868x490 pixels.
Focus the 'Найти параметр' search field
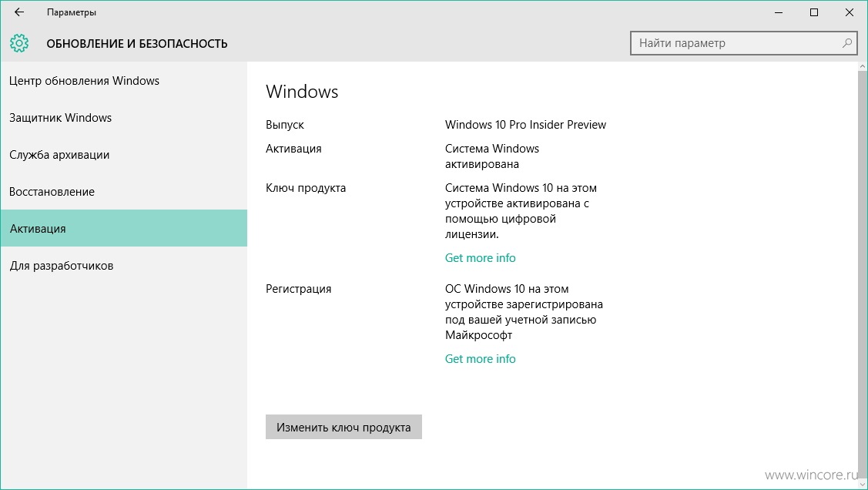click(x=743, y=43)
